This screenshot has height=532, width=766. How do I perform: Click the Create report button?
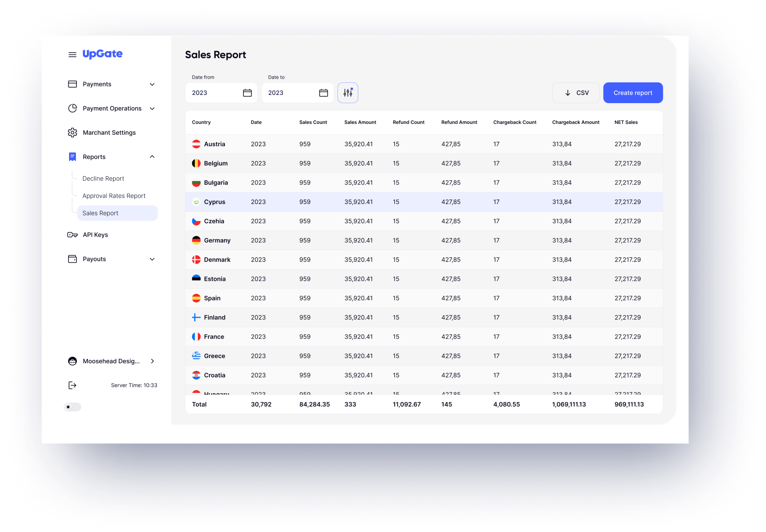tap(633, 93)
